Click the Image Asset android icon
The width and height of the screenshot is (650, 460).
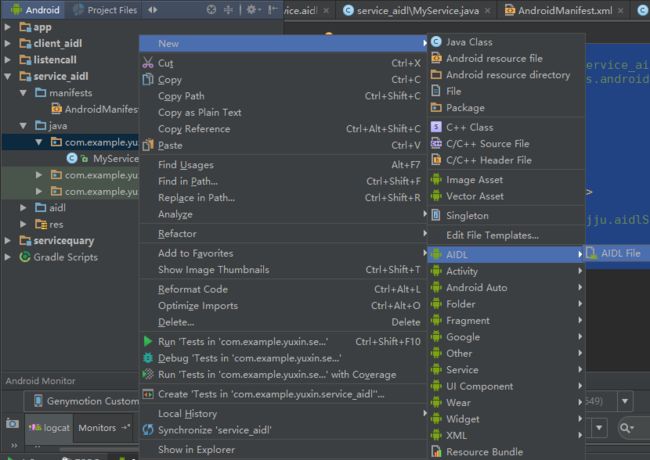436,179
